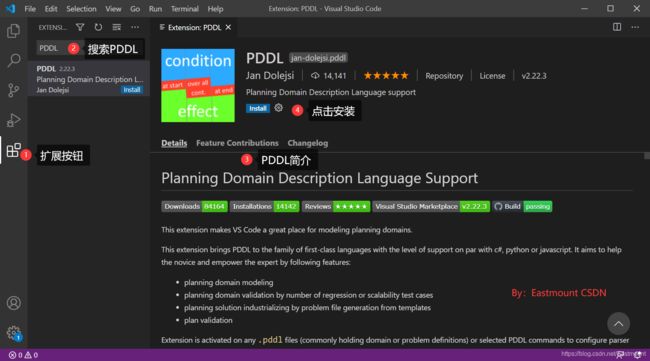The height and width of the screenshot is (361, 650).
Task: Click the .pddl inline code text
Action: click(270, 340)
